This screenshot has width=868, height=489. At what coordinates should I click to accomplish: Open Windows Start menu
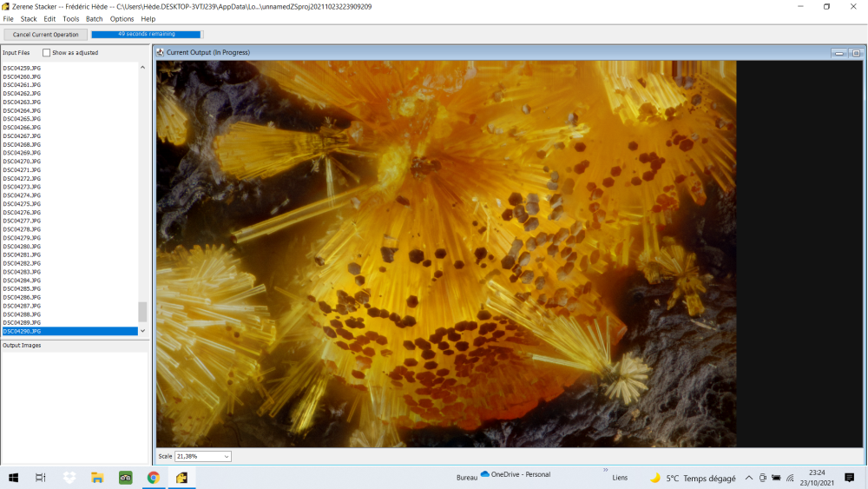(14, 478)
